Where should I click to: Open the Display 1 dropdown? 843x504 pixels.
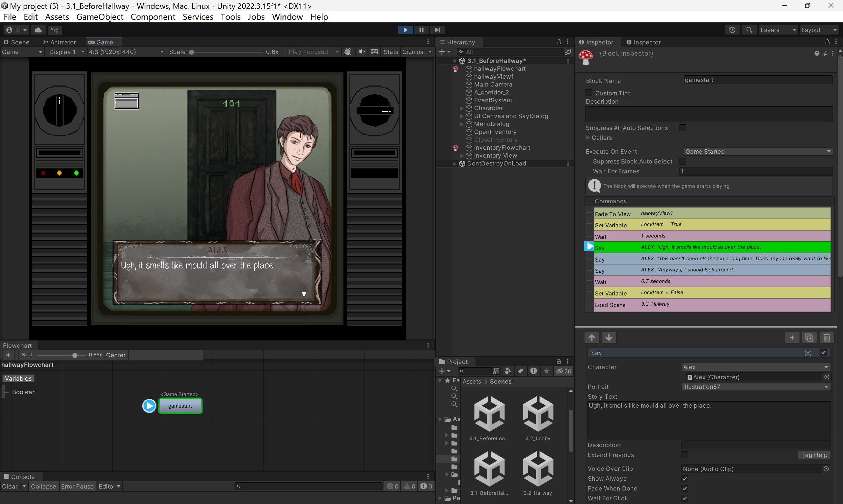click(x=66, y=52)
